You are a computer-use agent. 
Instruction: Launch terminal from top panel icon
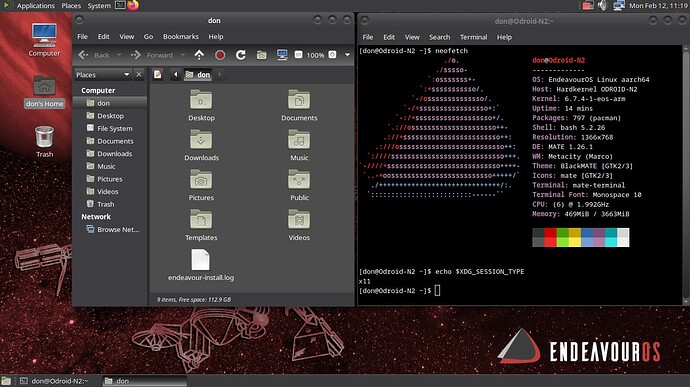click(x=120, y=5)
